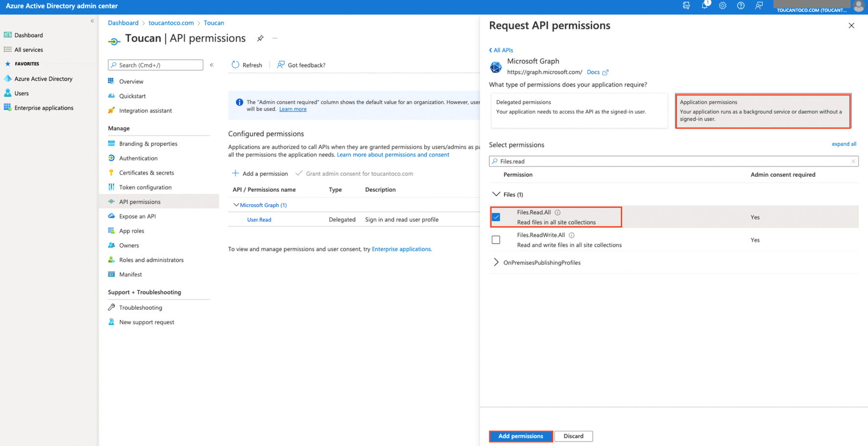Click the Microsoft Graph logo
Image resolution: width=868 pixels, height=446 pixels.
pyautogui.click(x=496, y=67)
